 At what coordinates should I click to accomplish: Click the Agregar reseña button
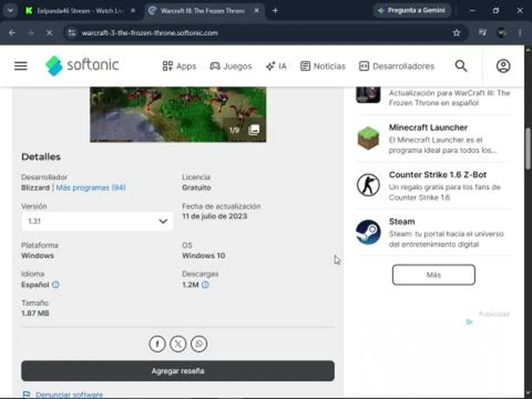(178, 371)
